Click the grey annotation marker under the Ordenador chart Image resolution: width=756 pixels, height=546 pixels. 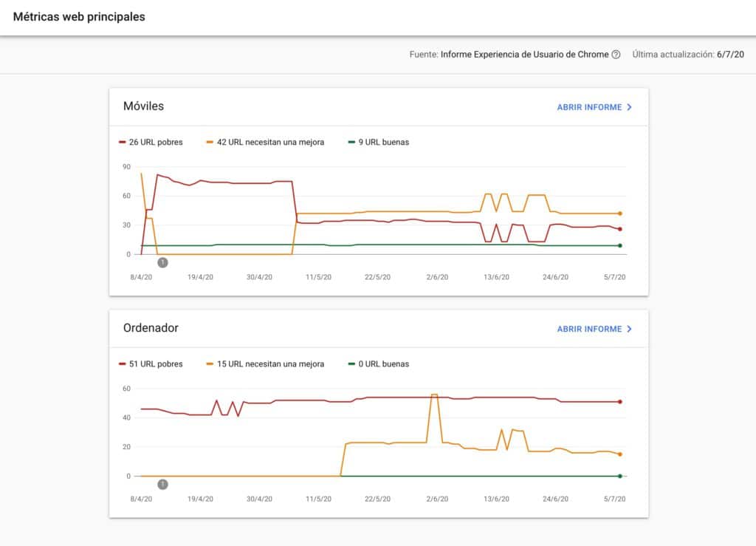(x=164, y=483)
